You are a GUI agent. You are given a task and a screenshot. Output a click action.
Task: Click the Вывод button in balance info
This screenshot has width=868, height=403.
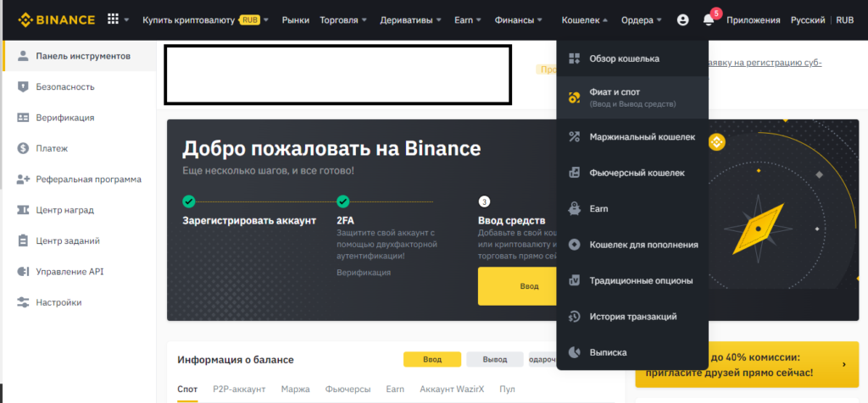pos(495,359)
